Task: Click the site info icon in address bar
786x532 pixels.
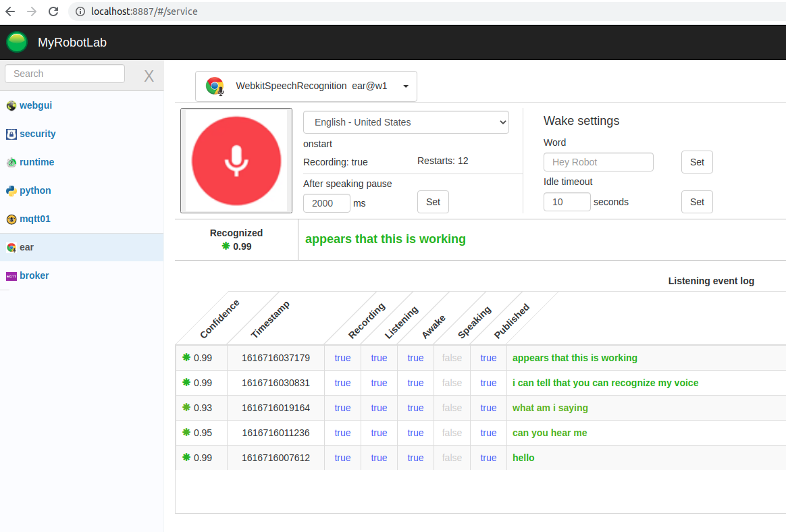Action: pos(80,11)
